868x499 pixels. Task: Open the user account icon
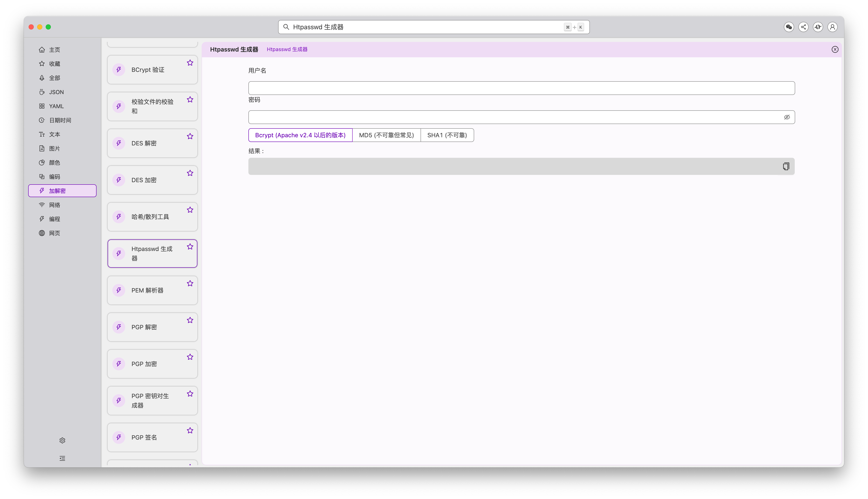tap(832, 27)
